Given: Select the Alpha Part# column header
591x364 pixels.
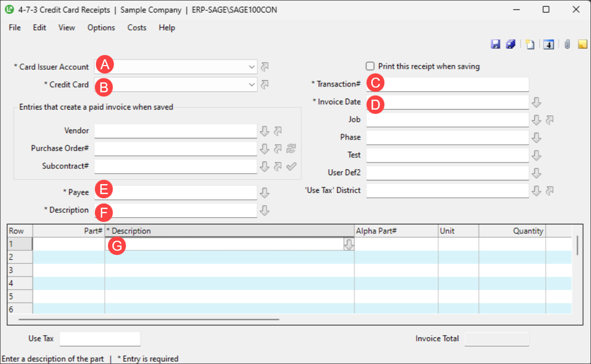Looking at the screenshot, I should [396, 231].
